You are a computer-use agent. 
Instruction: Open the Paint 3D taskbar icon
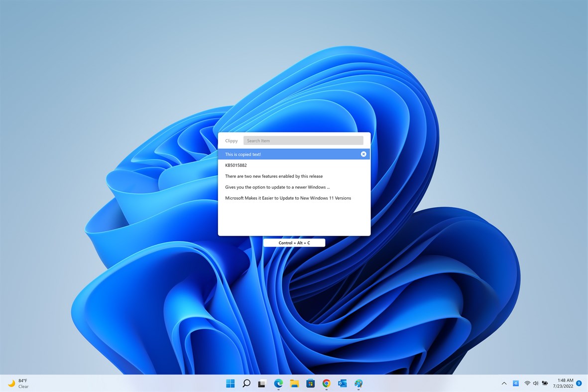click(358, 384)
